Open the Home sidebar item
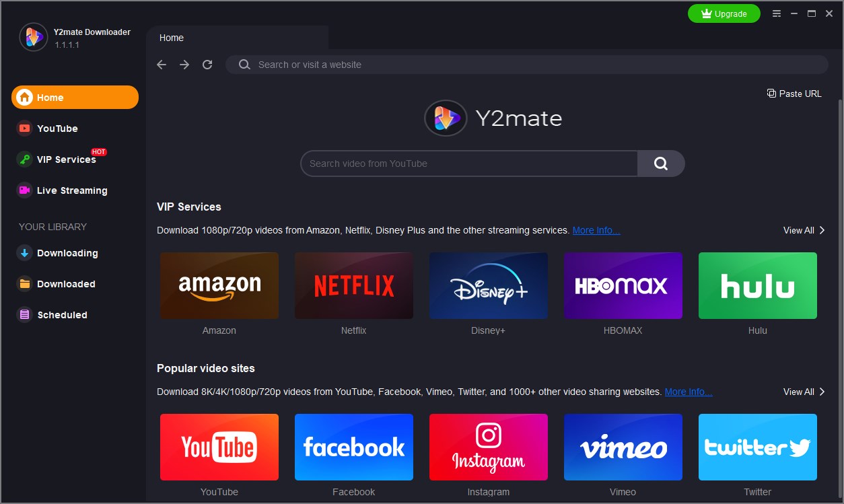Image resolution: width=844 pixels, height=504 pixels. click(x=75, y=97)
